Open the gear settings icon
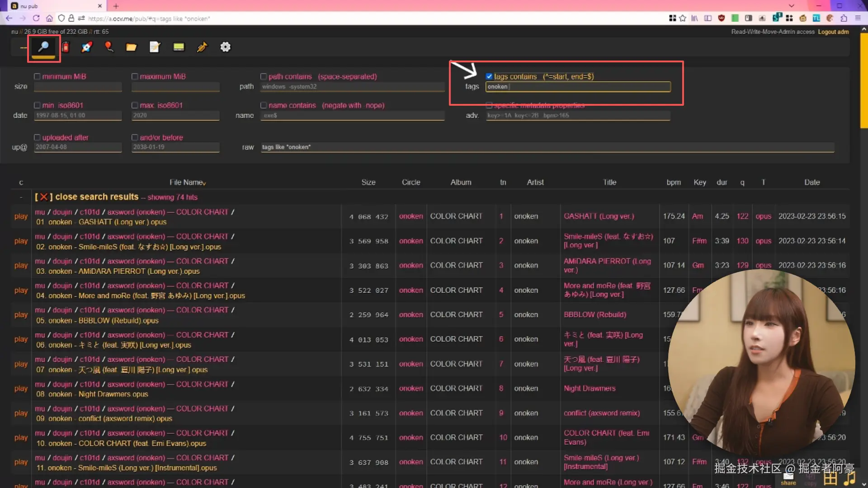Image resolution: width=868 pixels, height=488 pixels. [x=225, y=47]
